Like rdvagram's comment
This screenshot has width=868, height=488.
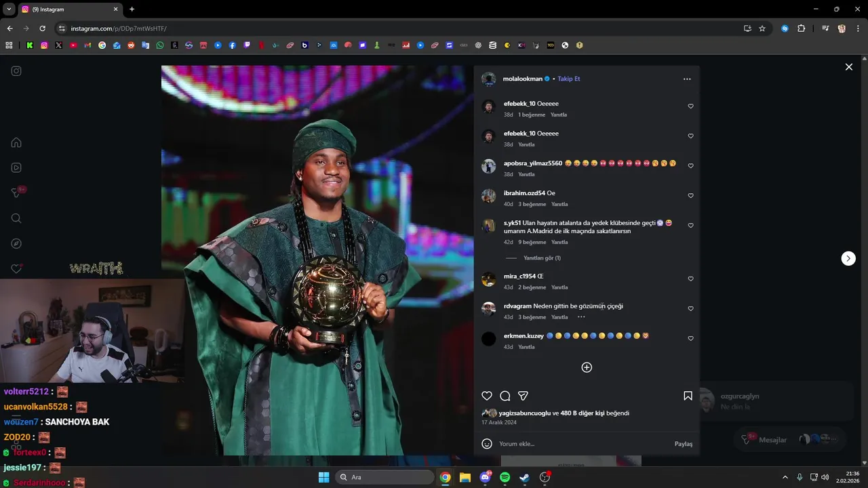[x=691, y=308]
